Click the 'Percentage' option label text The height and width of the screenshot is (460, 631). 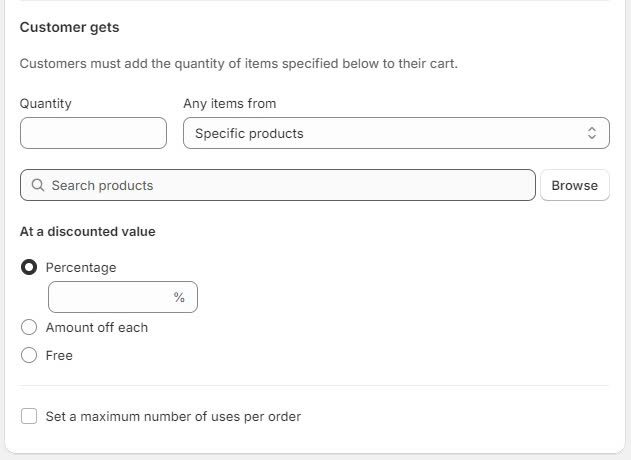point(81,267)
